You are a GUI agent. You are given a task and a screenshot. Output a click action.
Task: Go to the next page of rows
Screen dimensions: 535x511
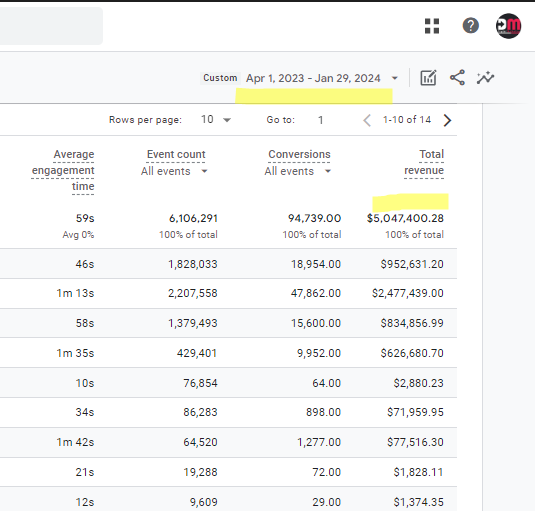point(447,120)
